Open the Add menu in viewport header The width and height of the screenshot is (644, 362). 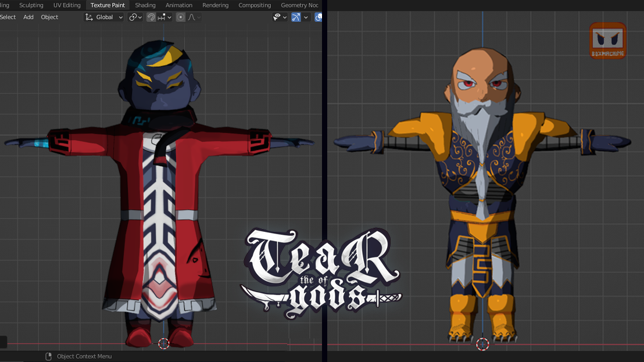pos(28,17)
